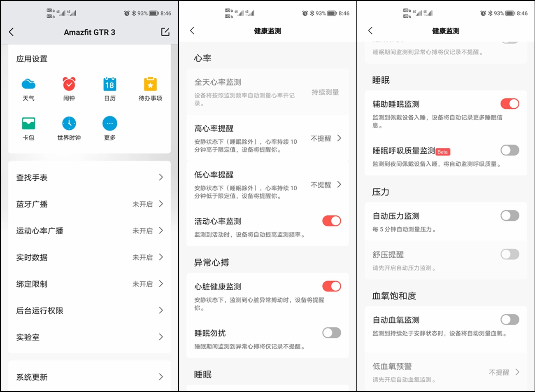
Task: Expand 系统更新 row chevron
Action: pyautogui.click(x=161, y=377)
